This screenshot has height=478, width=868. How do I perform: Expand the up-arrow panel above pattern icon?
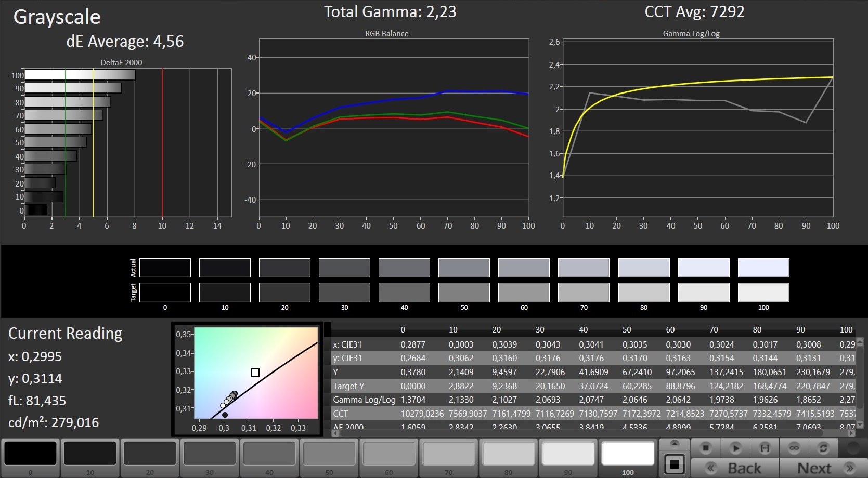click(x=675, y=443)
